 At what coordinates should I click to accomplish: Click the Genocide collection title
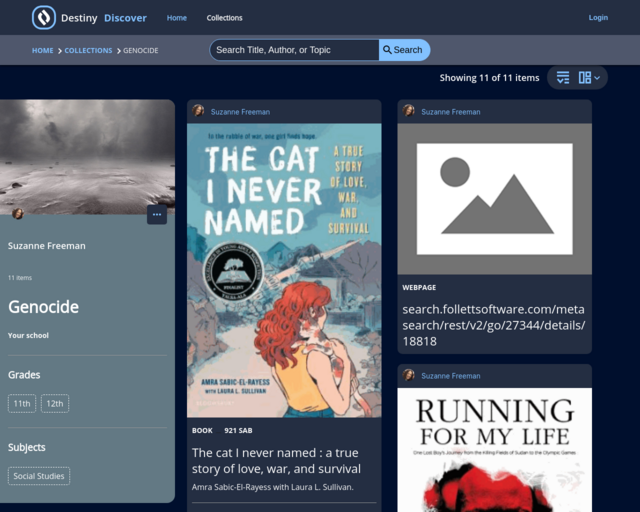click(43, 307)
